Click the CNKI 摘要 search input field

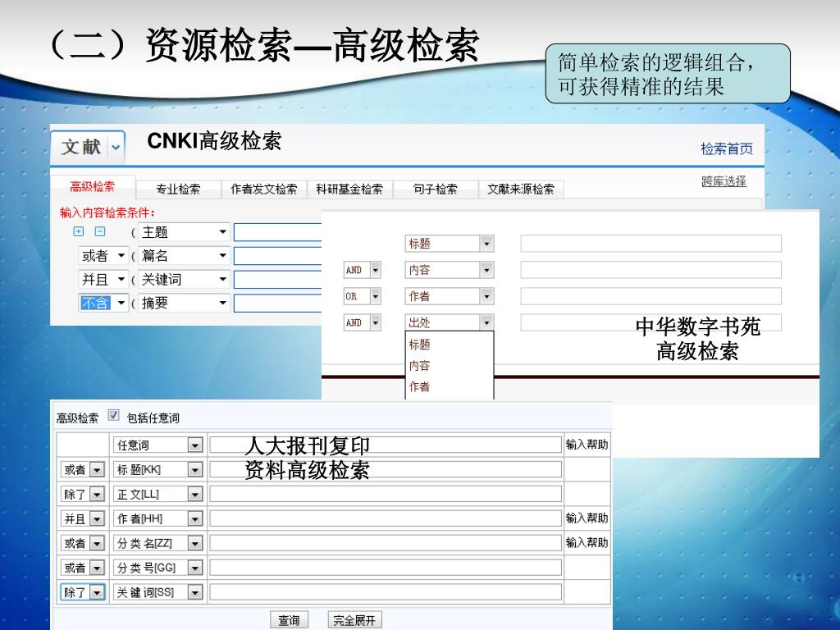(x=277, y=304)
